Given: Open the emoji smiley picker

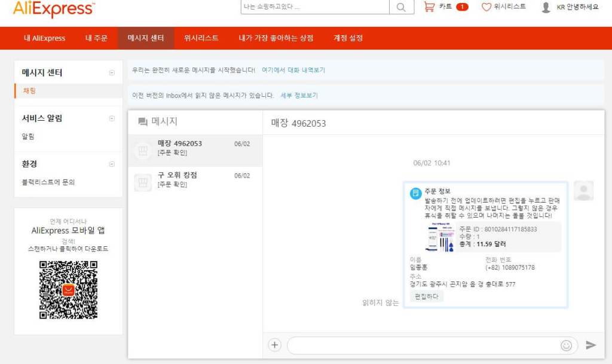Looking at the screenshot, I should pyautogui.click(x=566, y=345).
